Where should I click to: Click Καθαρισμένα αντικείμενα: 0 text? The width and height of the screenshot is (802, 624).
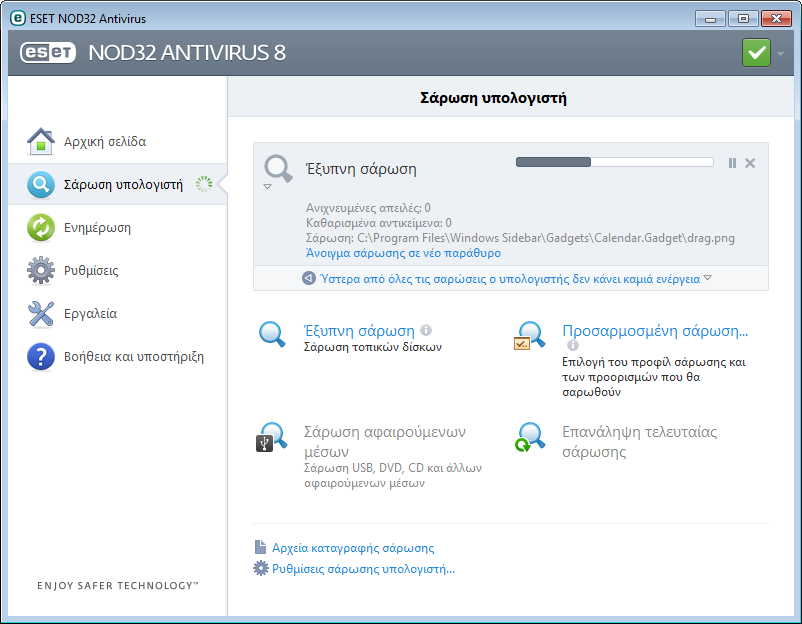[378, 222]
